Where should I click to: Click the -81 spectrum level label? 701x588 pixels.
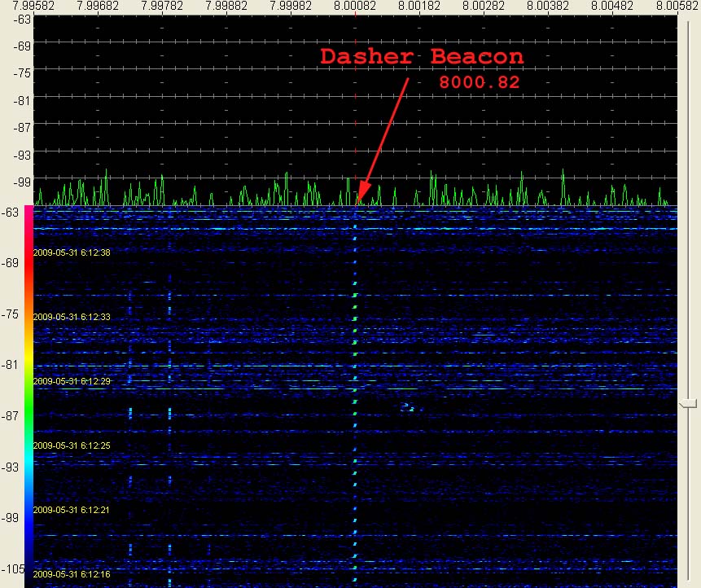tap(22, 100)
